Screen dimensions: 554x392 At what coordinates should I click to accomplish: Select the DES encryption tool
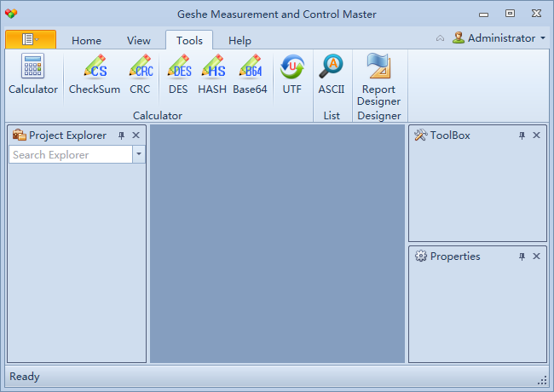(x=178, y=74)
